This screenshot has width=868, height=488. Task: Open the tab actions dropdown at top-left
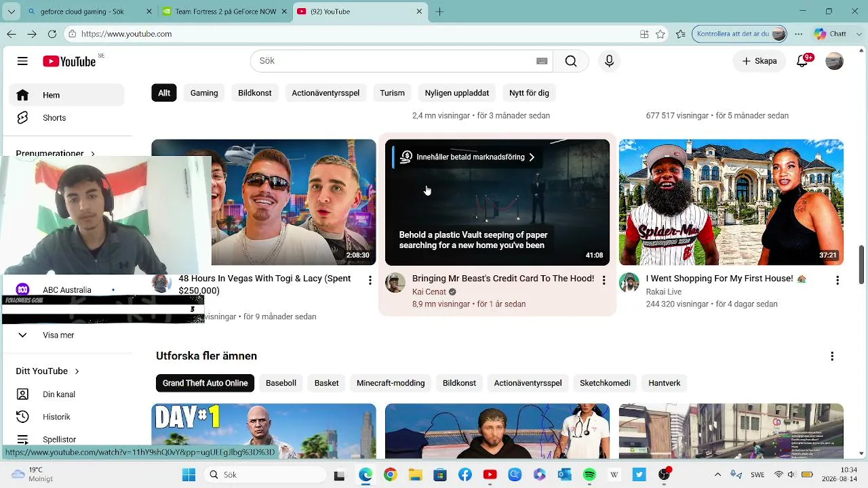point(11,12)
